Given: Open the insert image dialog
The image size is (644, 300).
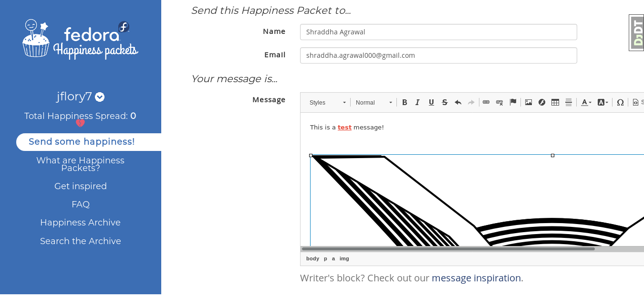Looking at the screenshot, I should coord(529,102).
